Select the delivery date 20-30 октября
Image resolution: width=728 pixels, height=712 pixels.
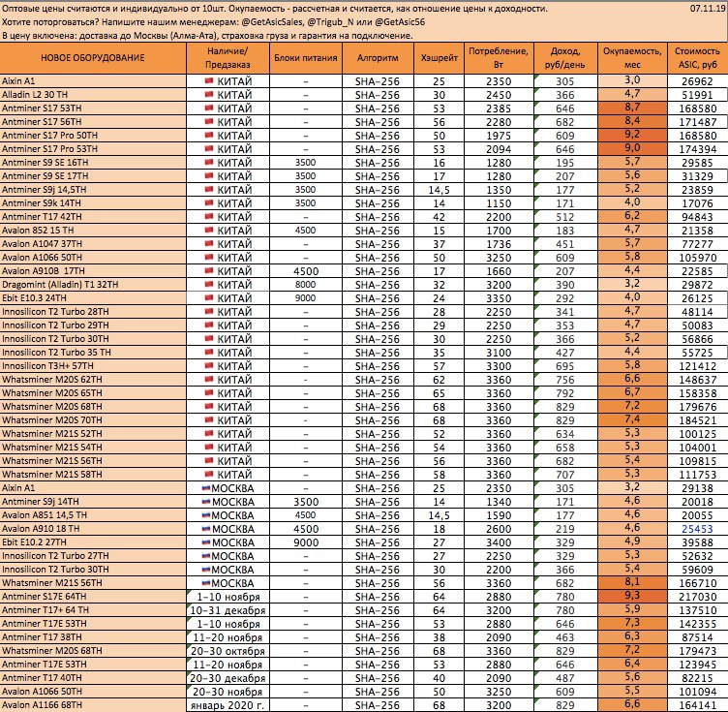pos(227,651)
